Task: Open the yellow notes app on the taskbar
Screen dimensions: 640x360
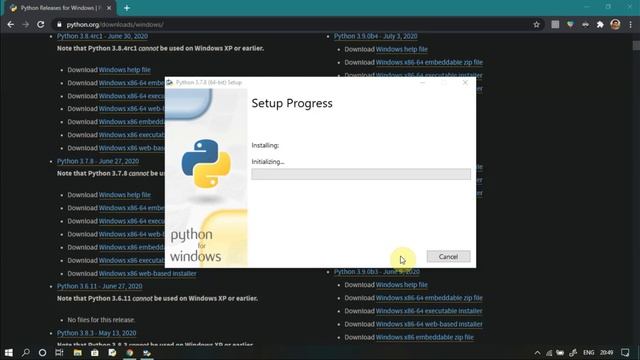Action: tap(112, 352)
